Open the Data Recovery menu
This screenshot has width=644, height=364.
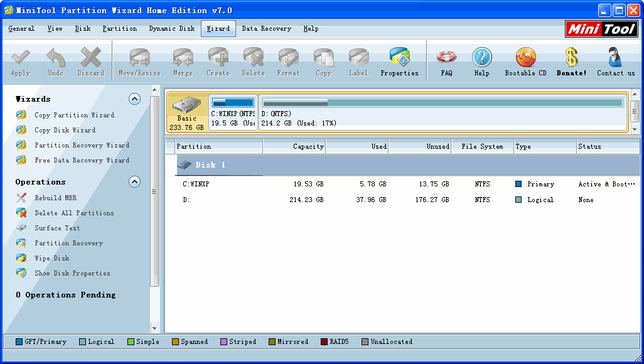266,28
